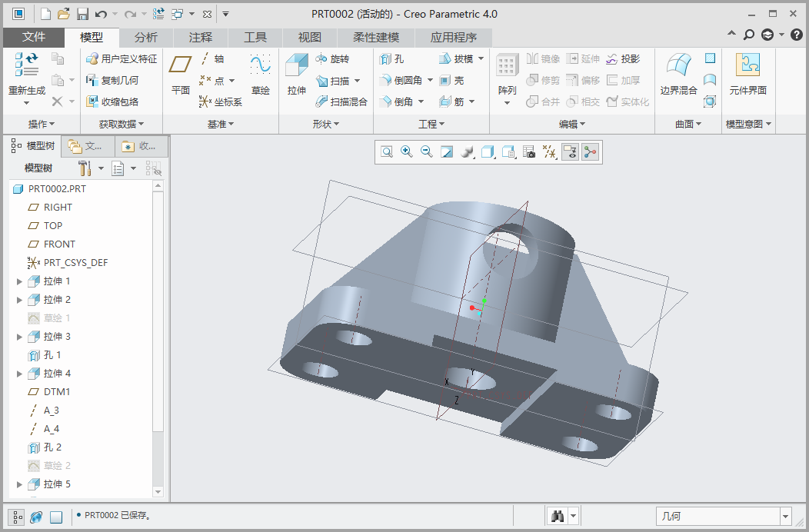The height and width of the screenshot is (532, 809).
Task: Open the 边界混合 (Boundary Blend) tool
Action: [678, 74]
